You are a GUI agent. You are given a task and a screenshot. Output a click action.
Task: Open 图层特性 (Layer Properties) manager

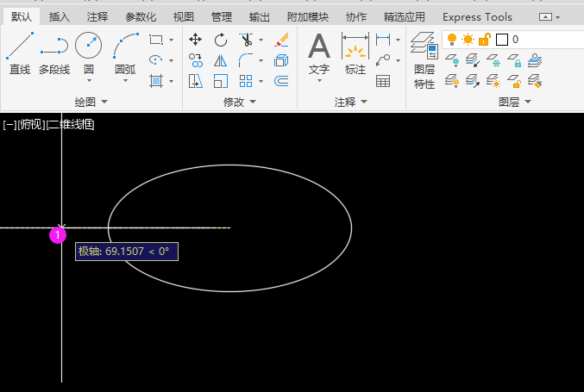coord(424,60)
